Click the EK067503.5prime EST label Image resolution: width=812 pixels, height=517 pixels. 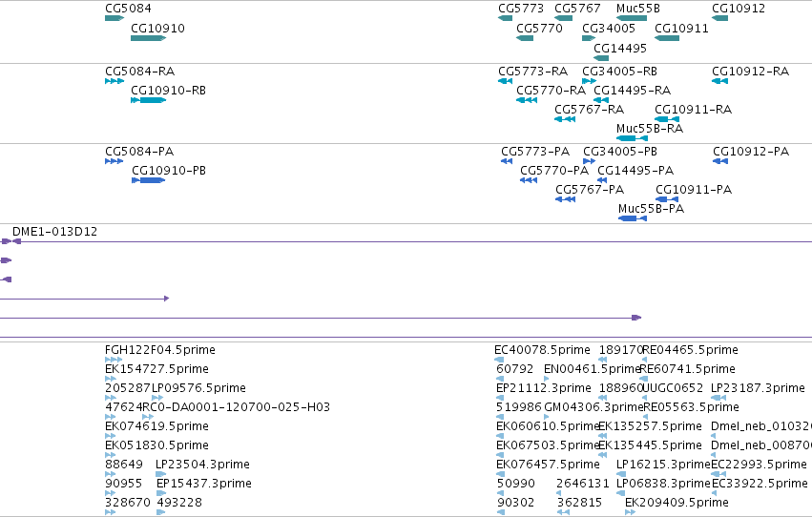tap(548, 445)
